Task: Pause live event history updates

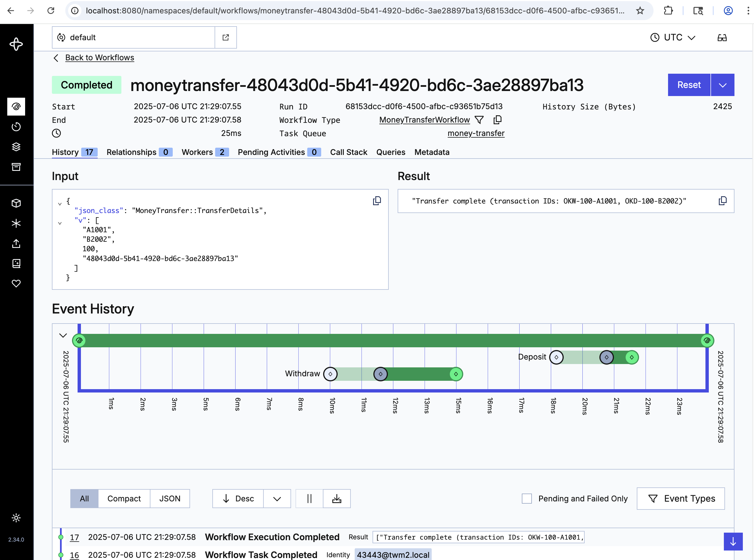Action: 309,498
